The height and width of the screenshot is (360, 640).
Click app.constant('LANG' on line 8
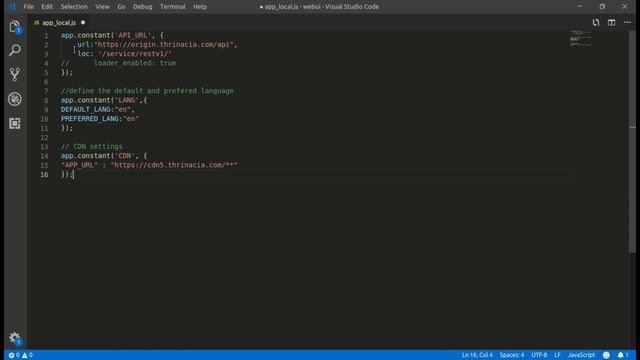pyautogui.click(x=100, y=100)
